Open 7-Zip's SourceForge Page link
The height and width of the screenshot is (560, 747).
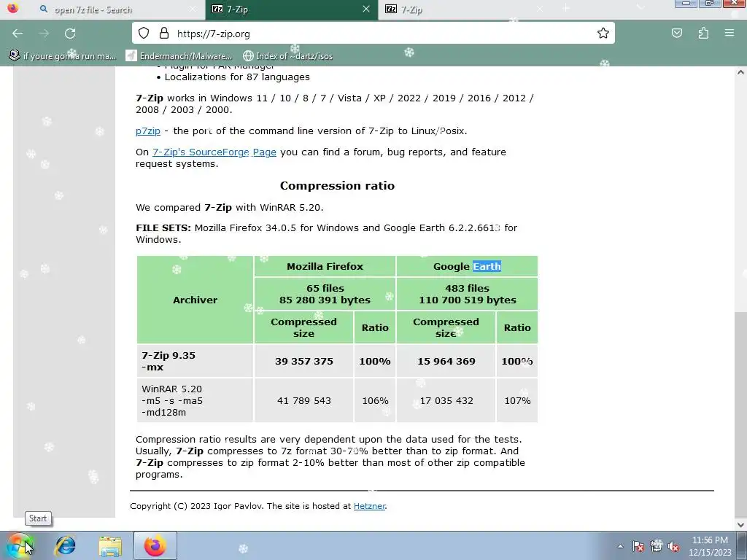(214, 152)
